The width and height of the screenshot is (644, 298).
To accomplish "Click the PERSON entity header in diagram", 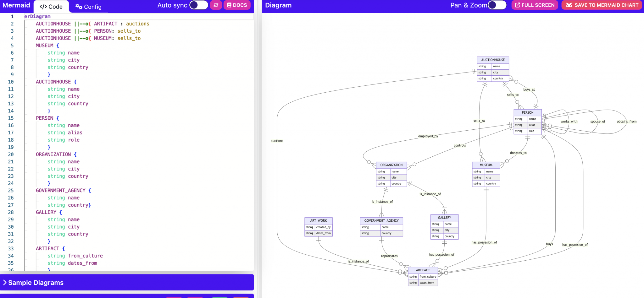I will [x=527, y=112].
